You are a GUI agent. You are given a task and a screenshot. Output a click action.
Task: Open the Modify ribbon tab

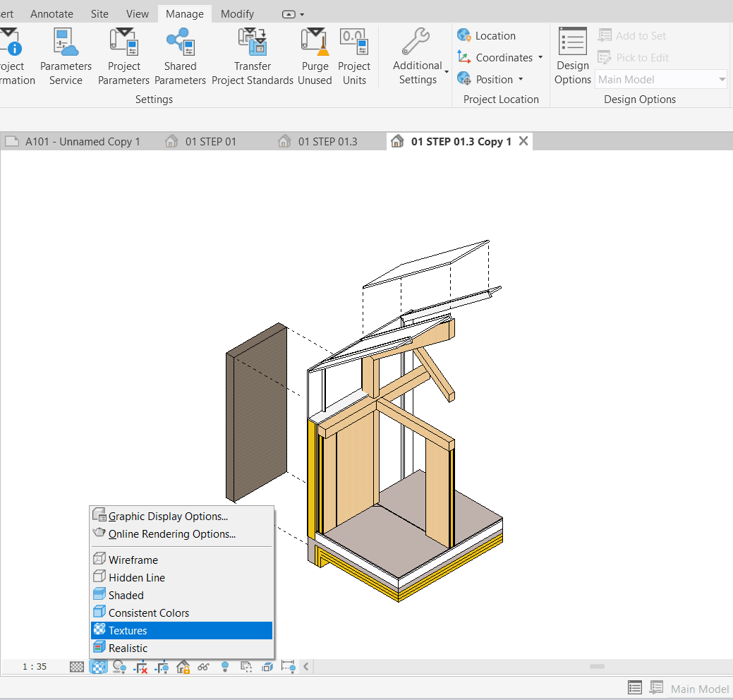tap(236, 13)
